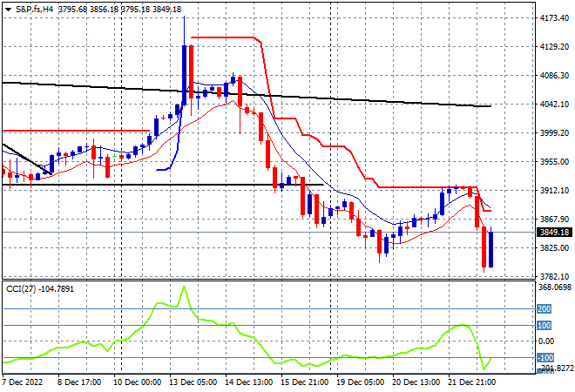Click the S&P.fs,H4 chart title text
Viewport: 575px width, 392px height.
pyautogui.click(x=34, y=10)
